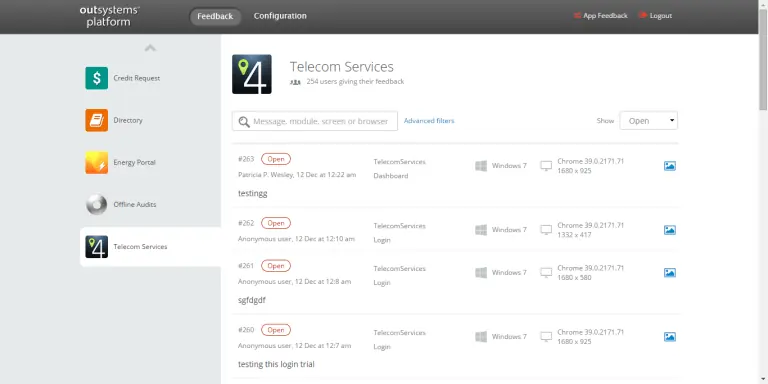The height and width of the screenshot is (384, 768).
Task: Click the monitor icon in feedback #263 row
Action: click(546, 166)
